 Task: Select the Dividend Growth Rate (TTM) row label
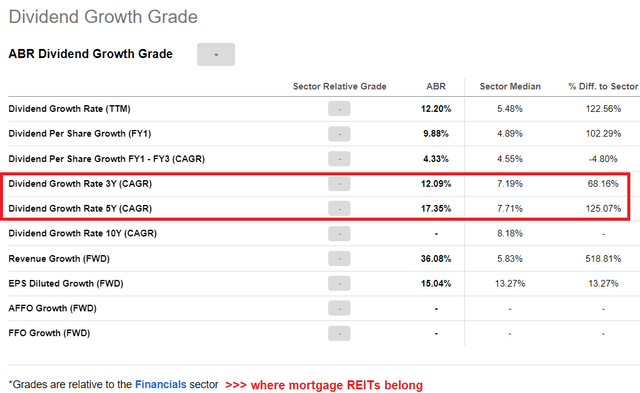click(x=69, y=109)
